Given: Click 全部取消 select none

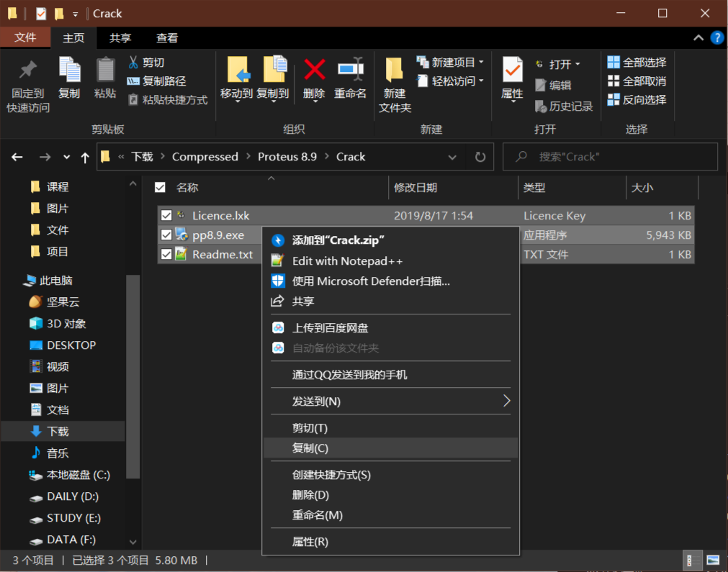Looking at the screenshot, I should tap(637, 81).
